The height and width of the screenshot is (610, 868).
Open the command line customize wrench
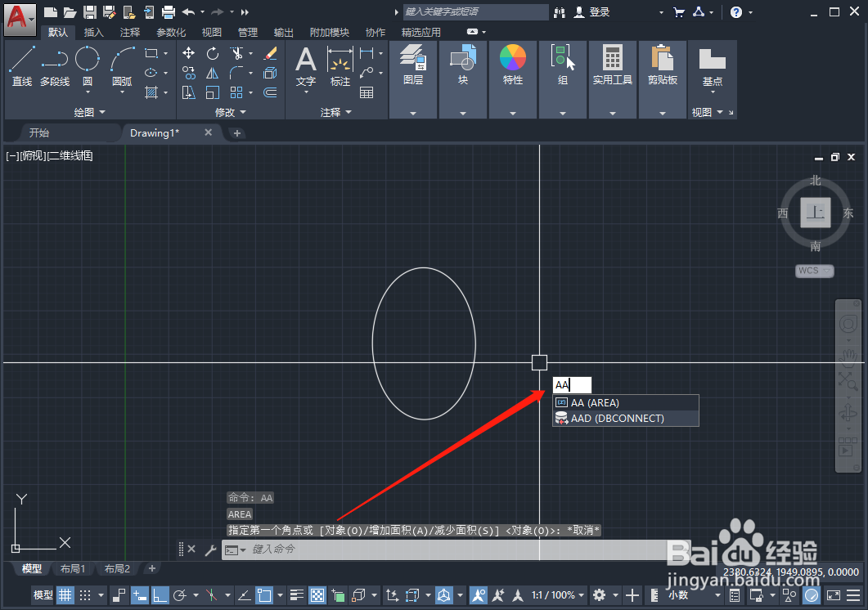point(210,549)
